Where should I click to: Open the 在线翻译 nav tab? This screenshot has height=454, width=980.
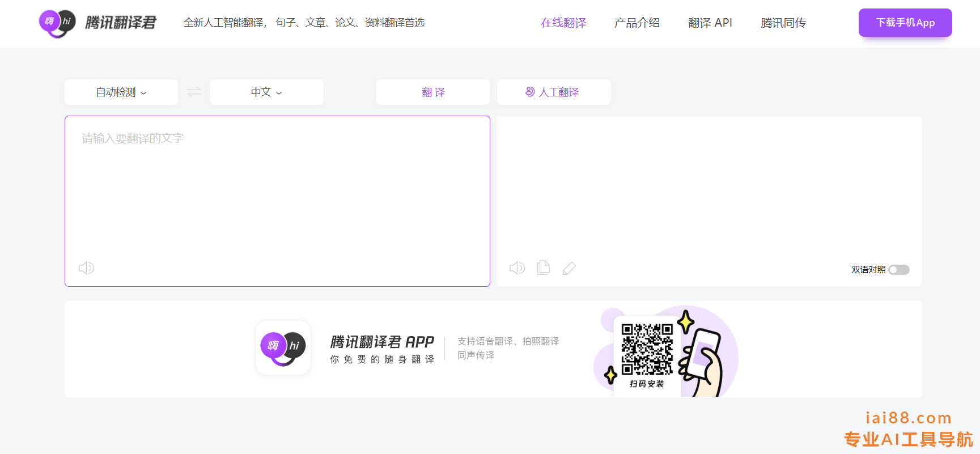[x=563, y=23]
